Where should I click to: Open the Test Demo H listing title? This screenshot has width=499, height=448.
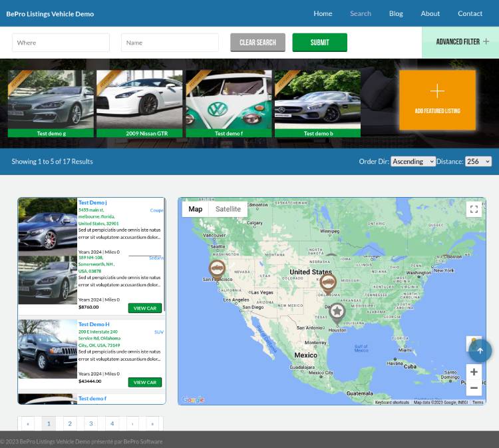click(94, 324)
